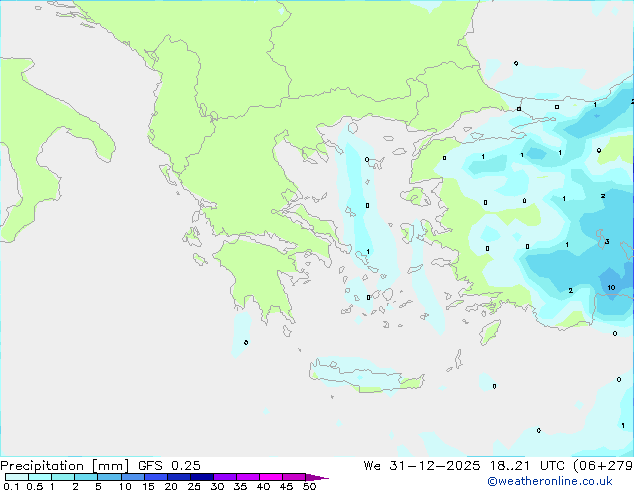Click the 0.5–1 mm legend color box

click(x=40, y=477)
